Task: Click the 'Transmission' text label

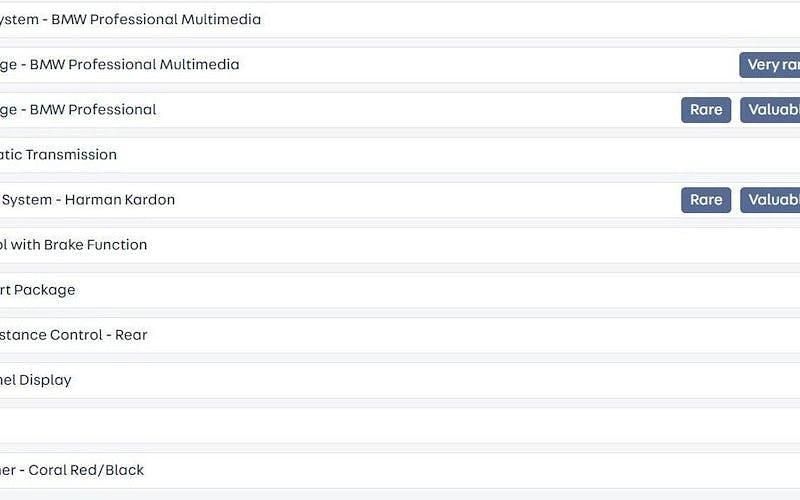Action: point(71,155)
